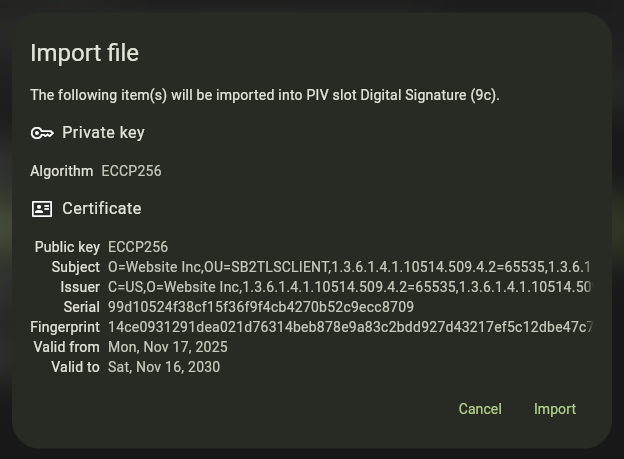
Task: Click the PIV slot import description text
Action: pos(264,95)
